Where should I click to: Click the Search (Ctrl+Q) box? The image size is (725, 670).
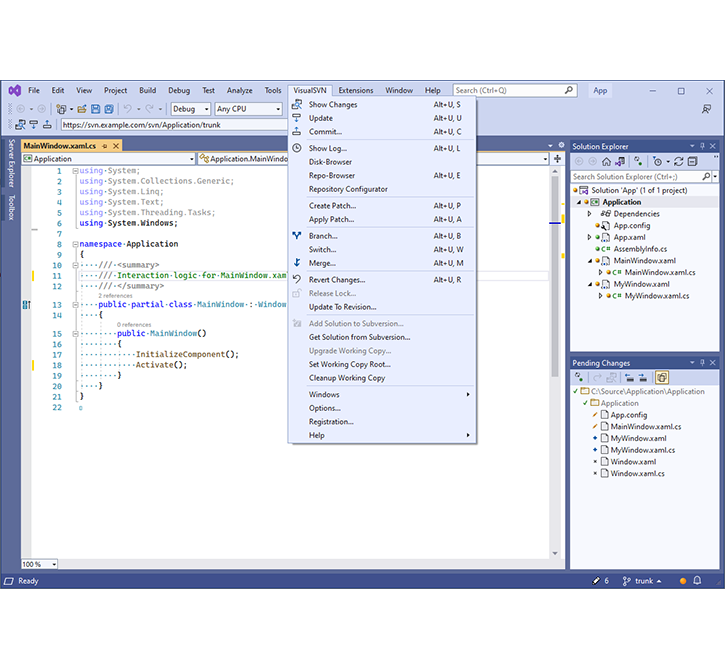(x=515, y=91)
